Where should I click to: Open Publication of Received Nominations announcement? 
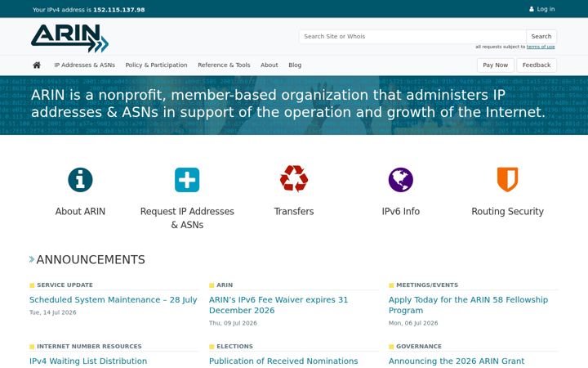pyautogui.click(x=283, y=361)
